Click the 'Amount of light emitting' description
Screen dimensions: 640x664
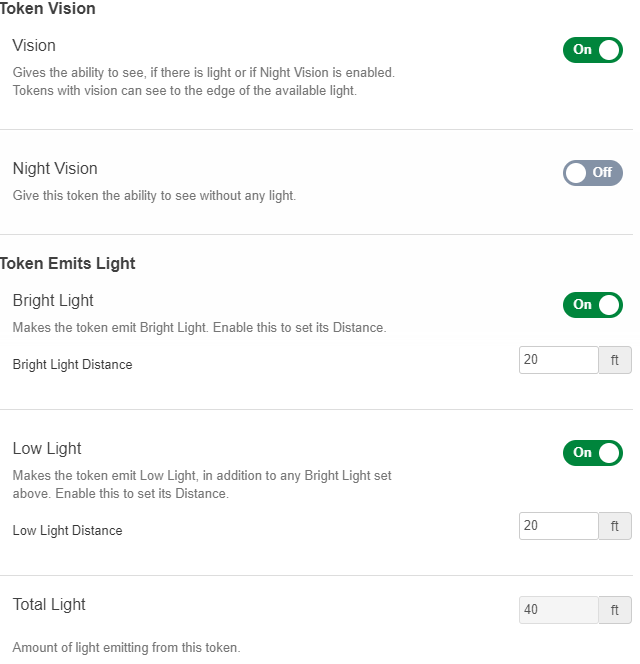[126, 648]
